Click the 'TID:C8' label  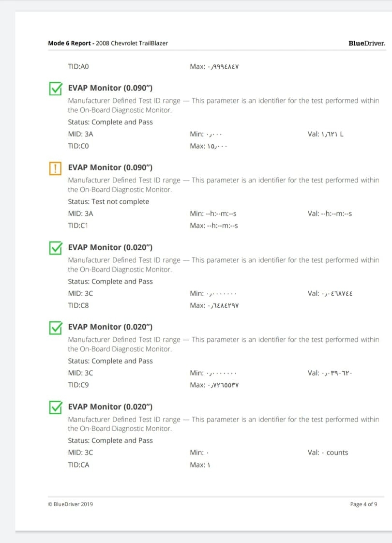78,305
